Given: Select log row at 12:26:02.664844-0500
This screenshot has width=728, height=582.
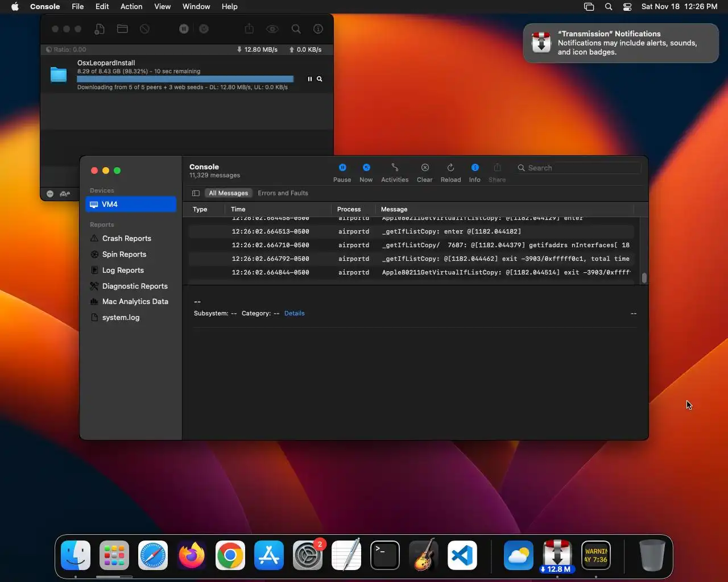Looking at the screenshot, I should coord(411,272).
